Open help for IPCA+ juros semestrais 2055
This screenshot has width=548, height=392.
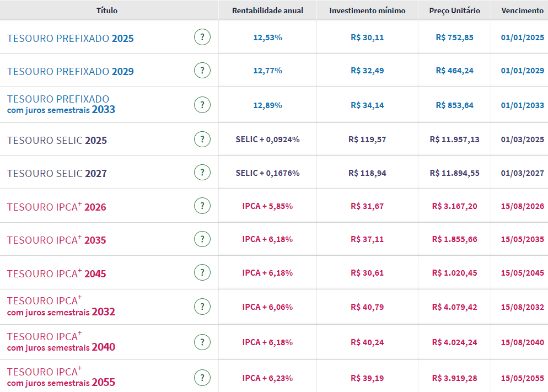click(202, 378)
